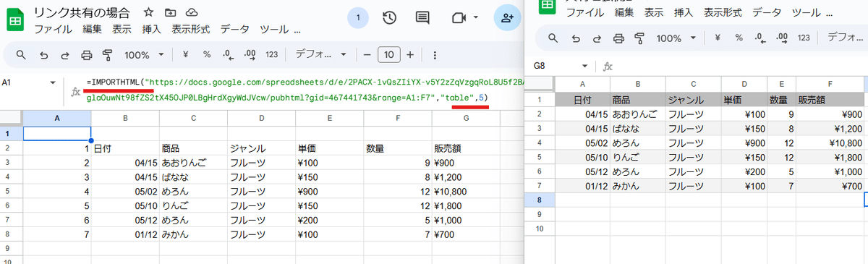Apply percent format in right window
Viewport: 868px width, 264px height.
(x=739, y=38)
